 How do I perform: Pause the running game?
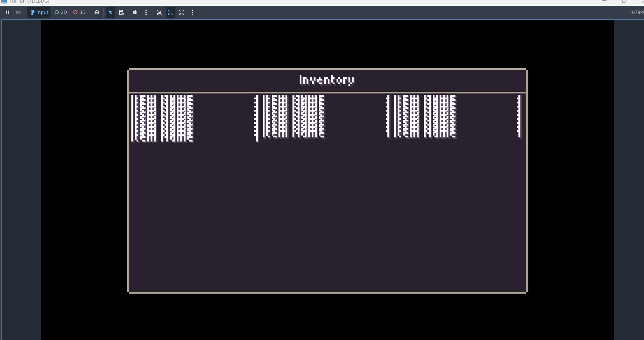click(8, 12)
